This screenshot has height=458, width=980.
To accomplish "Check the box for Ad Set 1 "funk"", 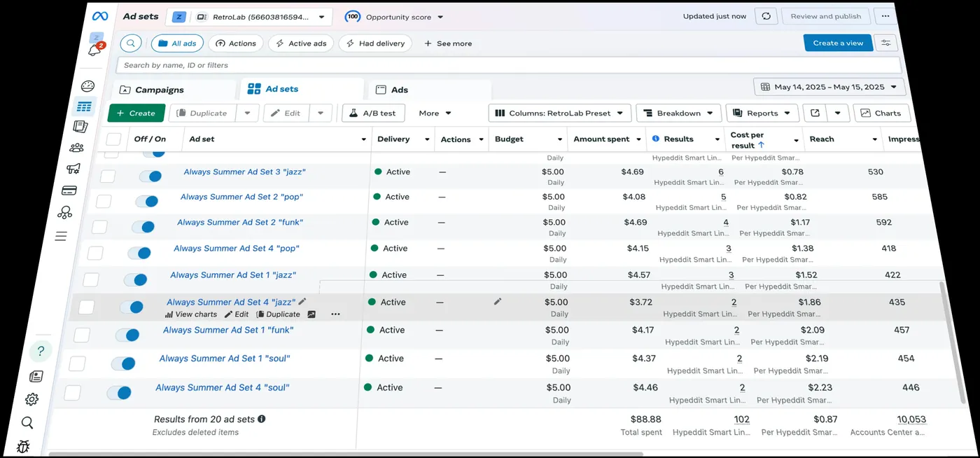I will pyautogui.click(x=82, y=335).
